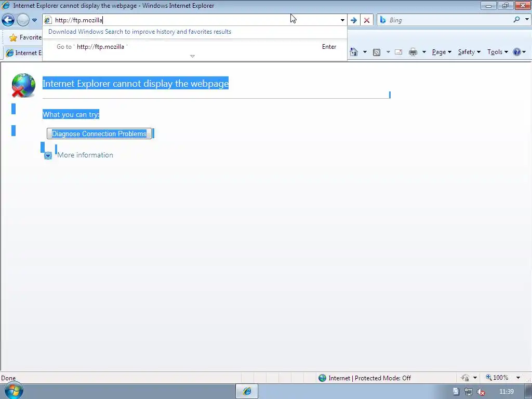
Task: Expand the More information arrow
Action: coord(48,155)
